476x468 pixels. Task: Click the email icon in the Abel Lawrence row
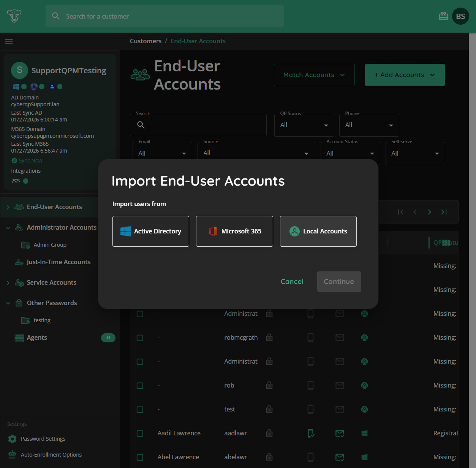click(x=340, y=457)
